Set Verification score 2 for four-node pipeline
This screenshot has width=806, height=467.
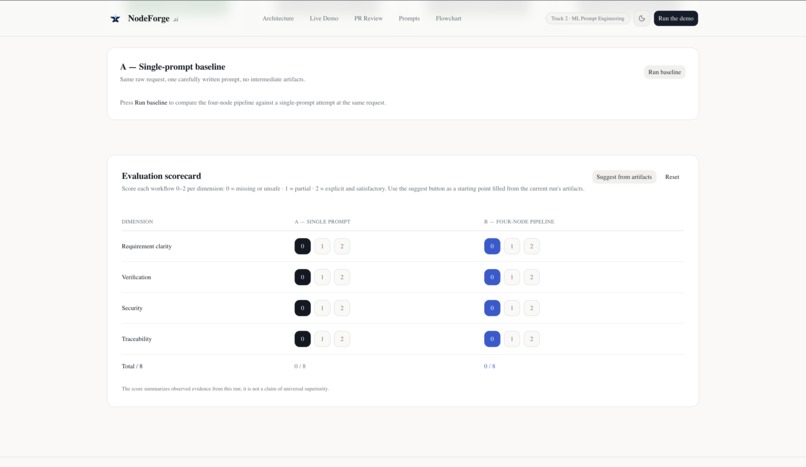pyautogui.click(x=532, y=277)
